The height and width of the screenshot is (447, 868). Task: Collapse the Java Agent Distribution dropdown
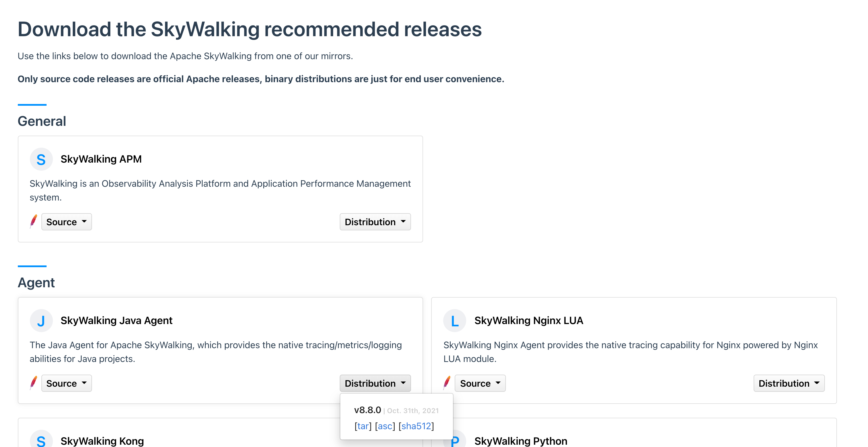(x=375, y=383)
